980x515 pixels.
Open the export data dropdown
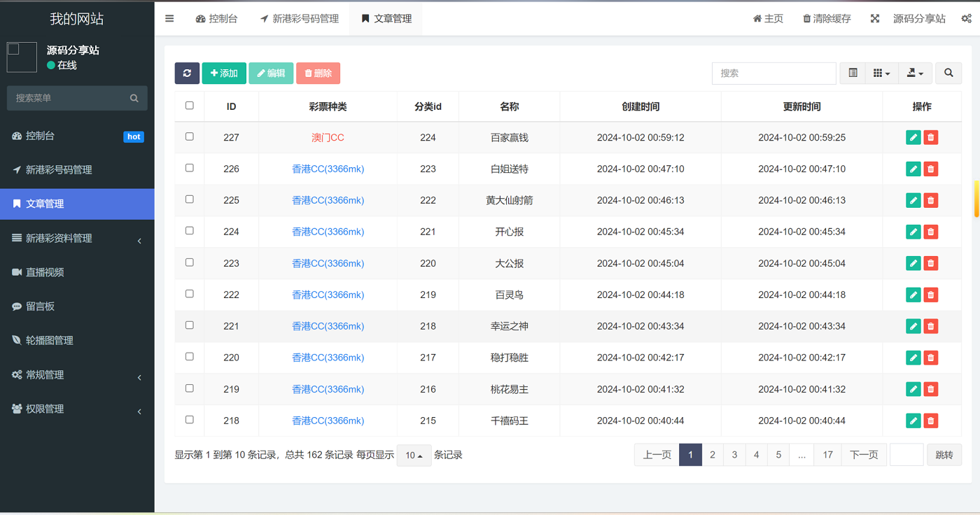[x=915, y=73]
